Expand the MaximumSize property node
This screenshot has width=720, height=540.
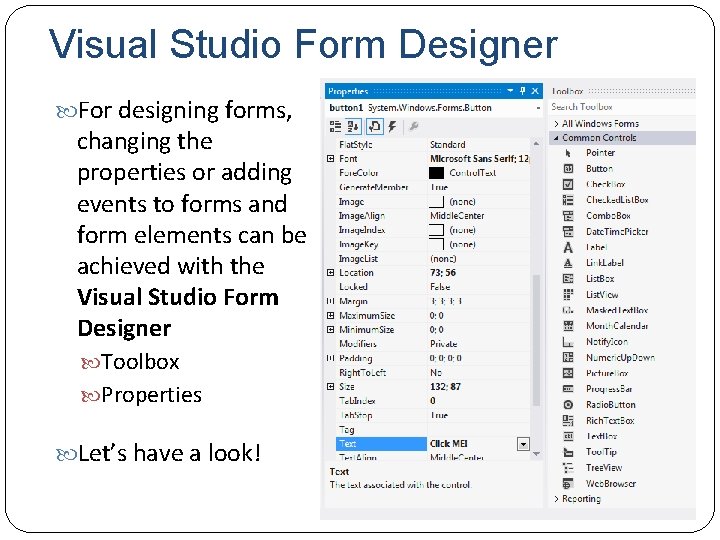click(330, 315)
